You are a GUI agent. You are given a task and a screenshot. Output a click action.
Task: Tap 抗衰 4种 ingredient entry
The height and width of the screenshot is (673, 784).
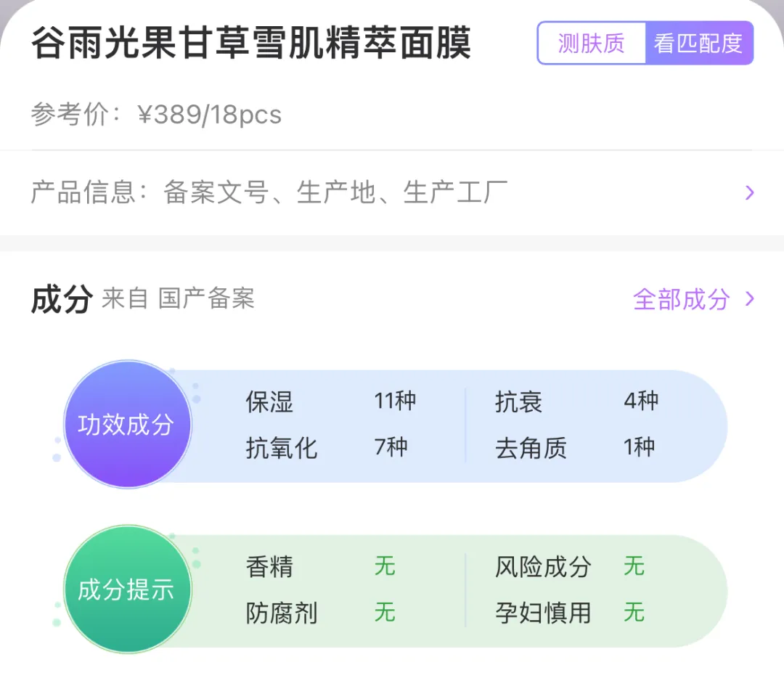pyautogui.click(x=577, y=401)
